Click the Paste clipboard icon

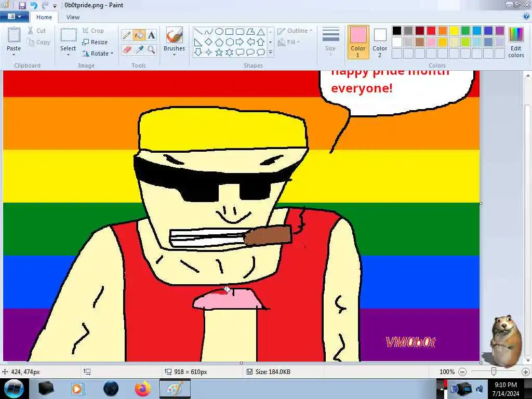(x=14, y=35)
